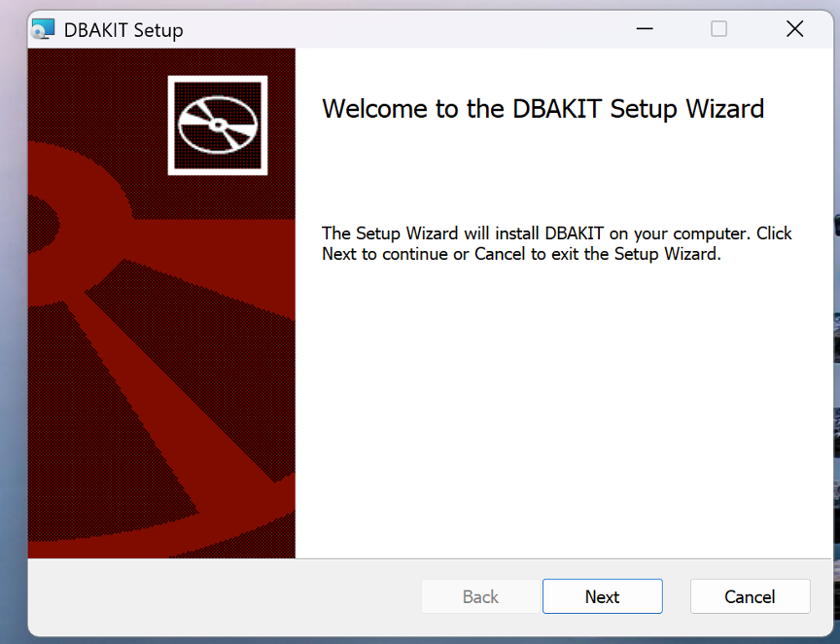Click the word "Wizard" in the heading
Screen dimensions: 840x644
click(725, 109)
